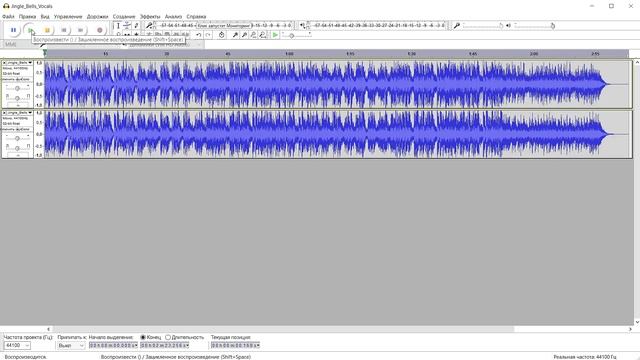This screenshot has width=640, height=360.
Task: Redo the last undone action
Action: 208,35
